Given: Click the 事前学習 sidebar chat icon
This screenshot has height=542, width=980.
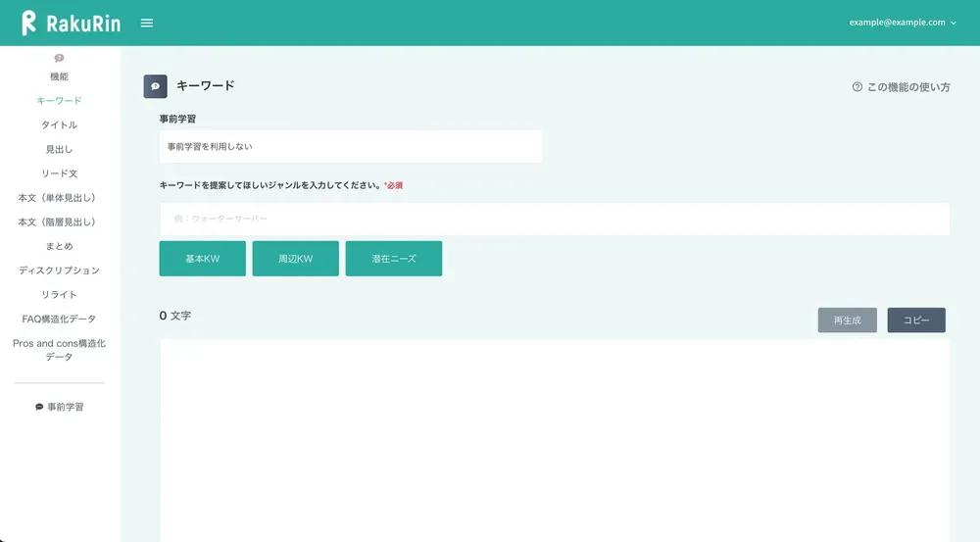Looking at the screenshot, I should 39,407.
